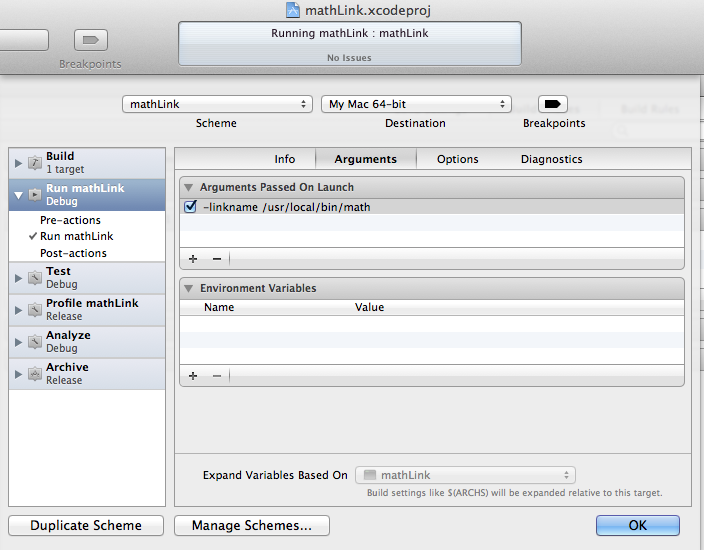The image size is (704, 550).
Task: Click the Breakpoints toolbar button icon
Action: click(91, 40)
